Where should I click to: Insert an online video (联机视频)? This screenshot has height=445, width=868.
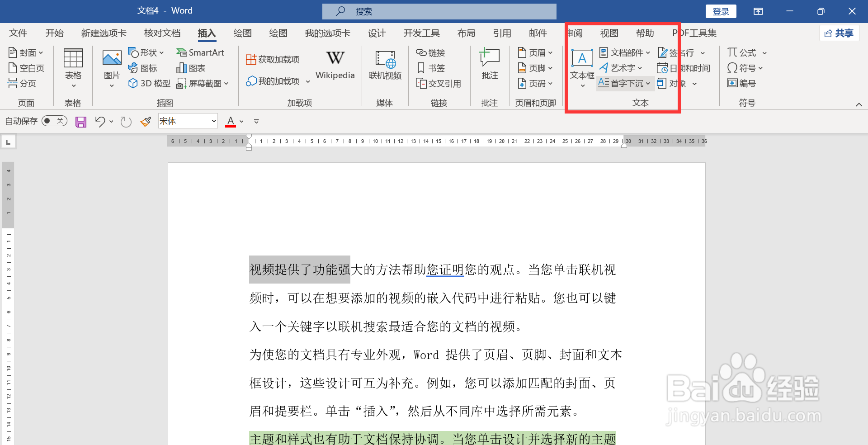[385, 66]
